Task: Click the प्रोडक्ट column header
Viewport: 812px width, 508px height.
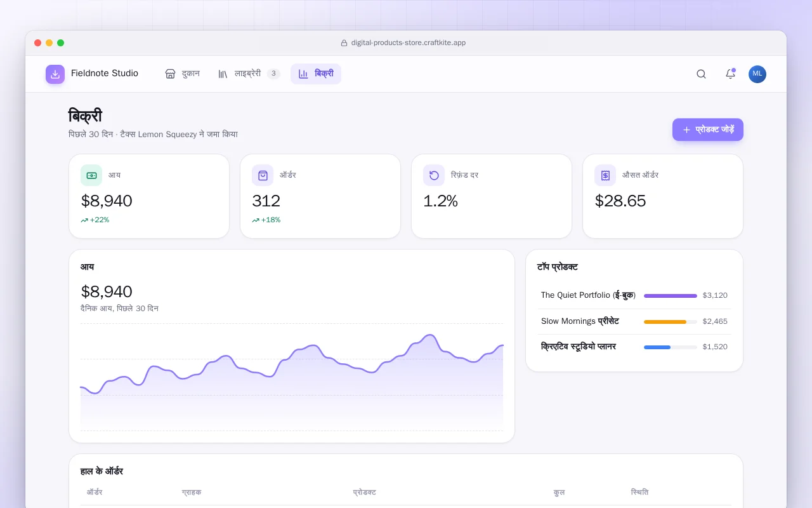Action: (x=364, y=492)
